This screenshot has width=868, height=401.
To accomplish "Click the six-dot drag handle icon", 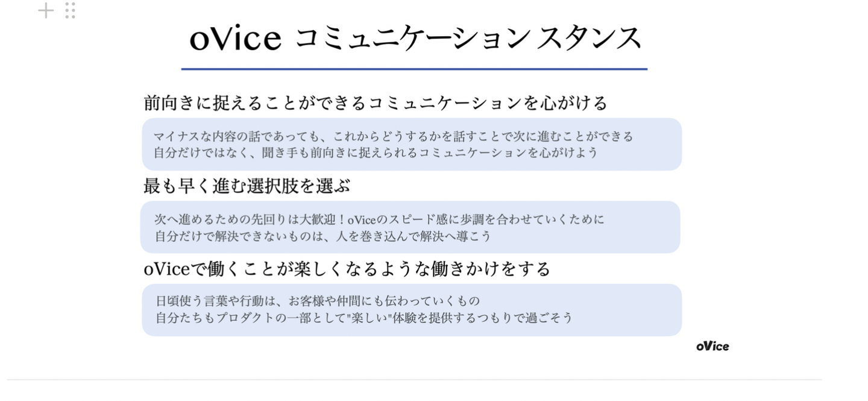I will (x=70, y=10).
